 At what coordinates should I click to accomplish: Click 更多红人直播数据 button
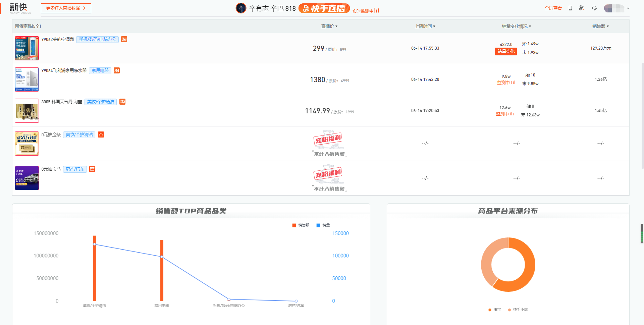point(66,8)
